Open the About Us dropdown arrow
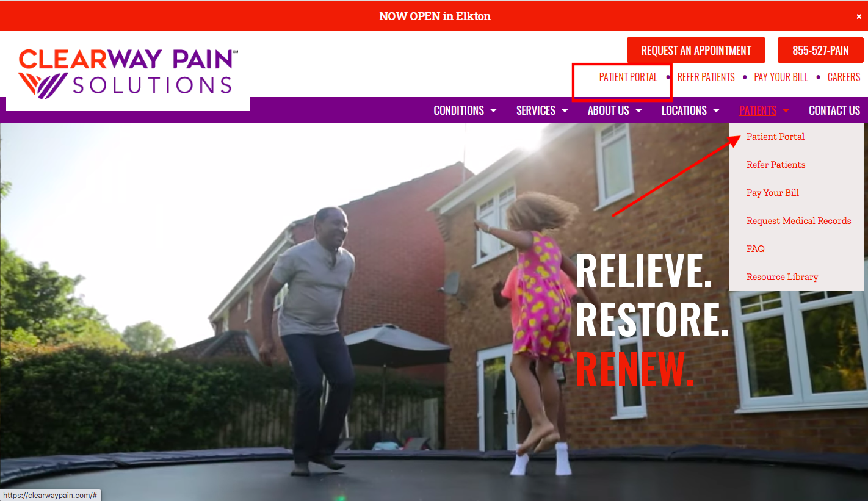The width and height of the screenshot is (868, 501). point(638,110)
